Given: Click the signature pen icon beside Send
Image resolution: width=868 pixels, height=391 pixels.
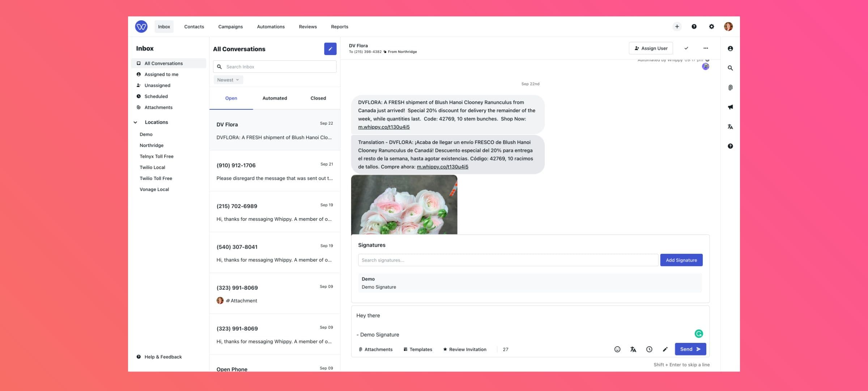Looking at the screenshot, I should (x=665, y=349).
